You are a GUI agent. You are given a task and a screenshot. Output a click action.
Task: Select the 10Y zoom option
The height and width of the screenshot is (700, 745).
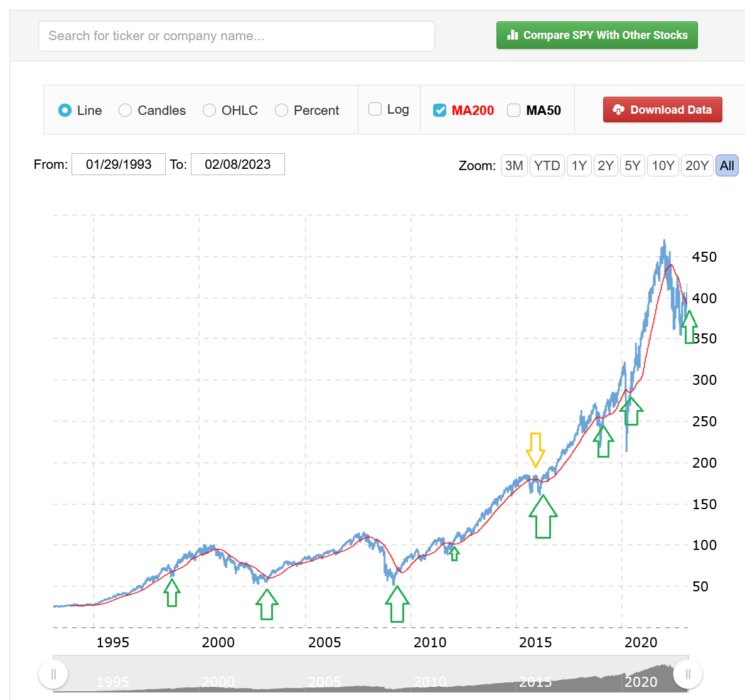(663, 166)
